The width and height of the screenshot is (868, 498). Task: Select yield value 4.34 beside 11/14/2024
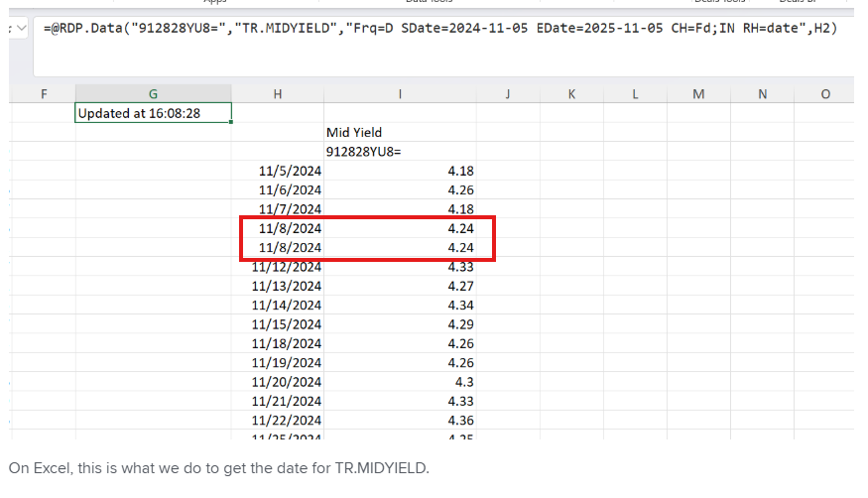[x=400, y=305]
